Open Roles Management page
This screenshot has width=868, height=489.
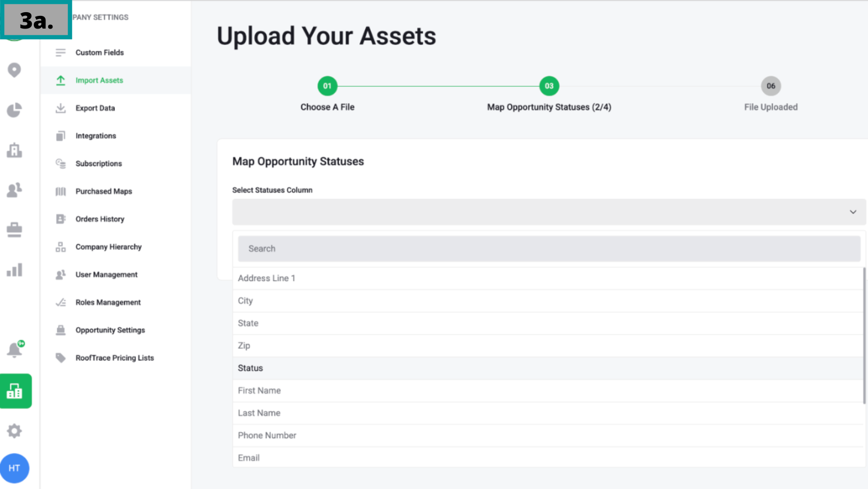point(108,303)
